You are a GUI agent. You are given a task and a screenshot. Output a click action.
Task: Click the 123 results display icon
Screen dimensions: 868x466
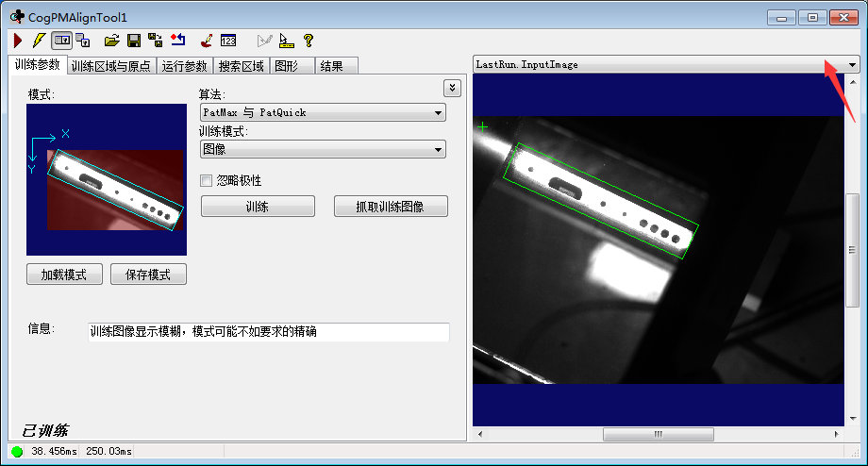click(x=228, y=41)
